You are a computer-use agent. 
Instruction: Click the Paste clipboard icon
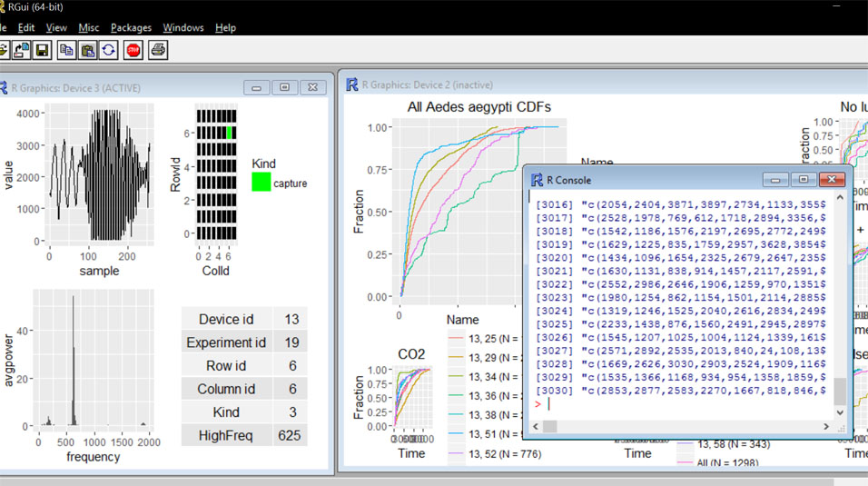pyautogui.click(x=88, y=50)
